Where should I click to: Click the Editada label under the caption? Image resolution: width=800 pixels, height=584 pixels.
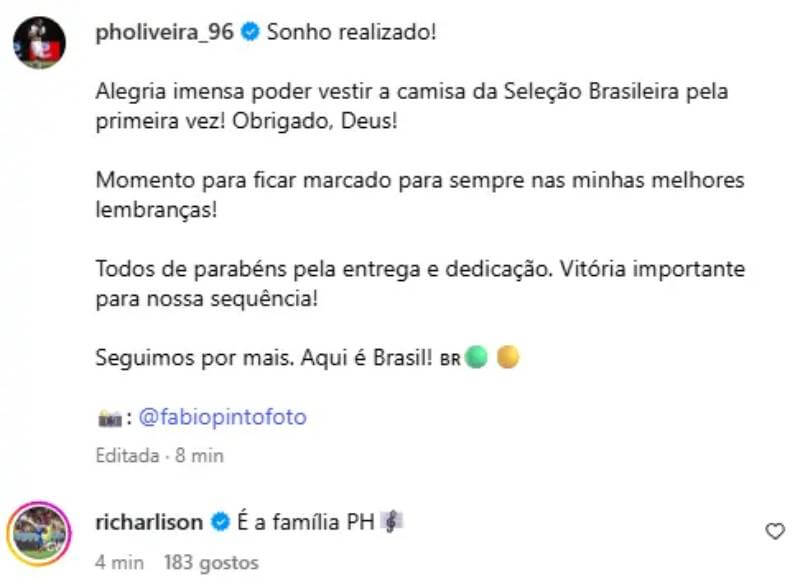pyautogui.click(x=126, y=455)
